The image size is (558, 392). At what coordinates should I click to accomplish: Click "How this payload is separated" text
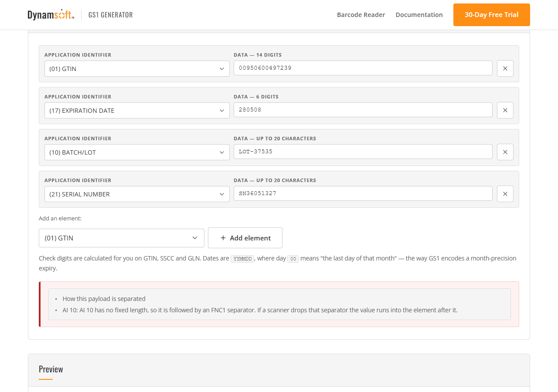click(x=104, y=299)
